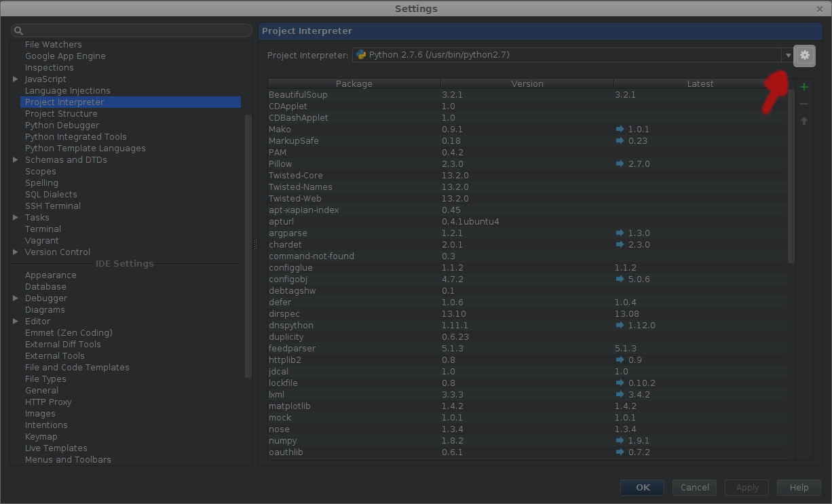Expand the Editor settings node

[16, 322]
